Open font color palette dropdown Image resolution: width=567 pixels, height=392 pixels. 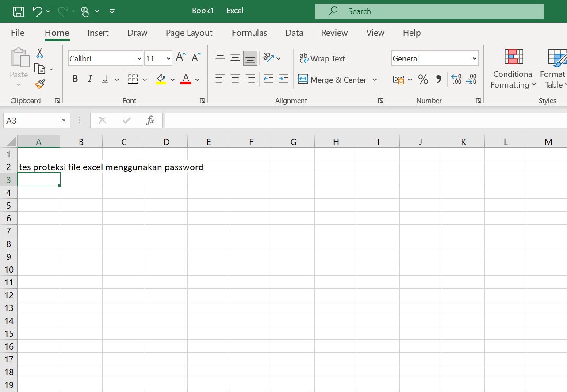[197, 80]
